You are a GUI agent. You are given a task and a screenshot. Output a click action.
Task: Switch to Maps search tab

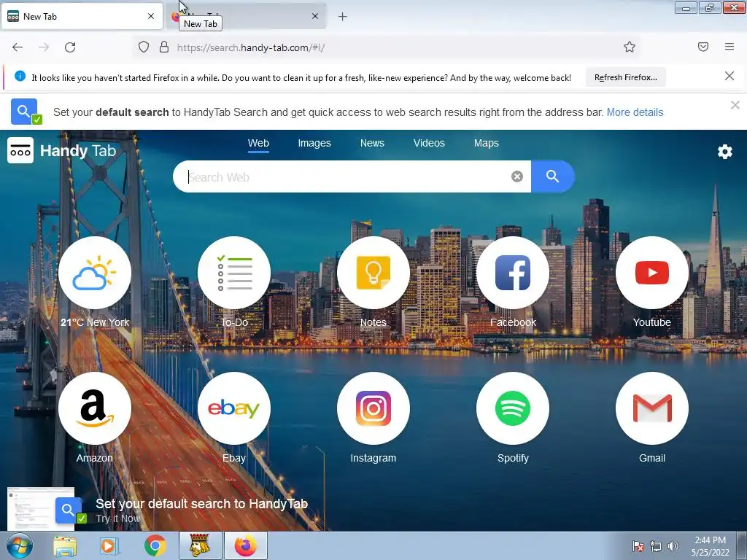pyautogui.click(x=487, y=144)
